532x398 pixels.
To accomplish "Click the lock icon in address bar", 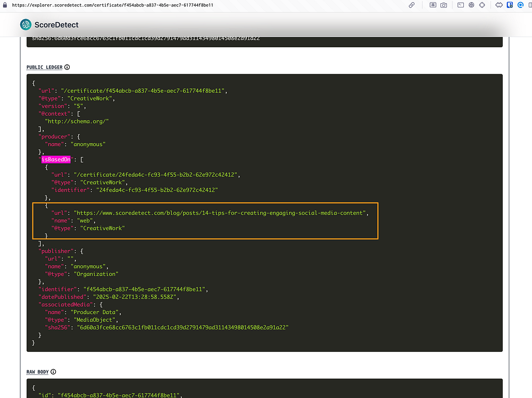I will pos(5,5).
